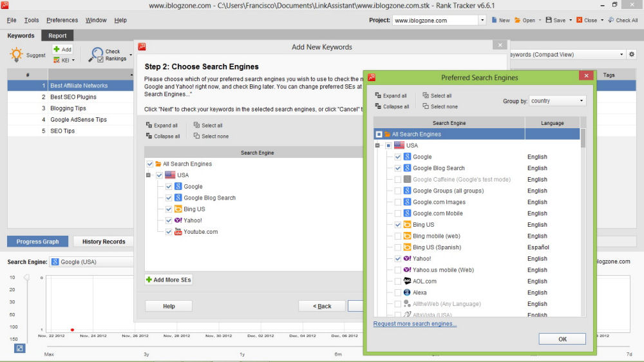
Task: Switch to the Report tab
Action: [x=57, y=35]
